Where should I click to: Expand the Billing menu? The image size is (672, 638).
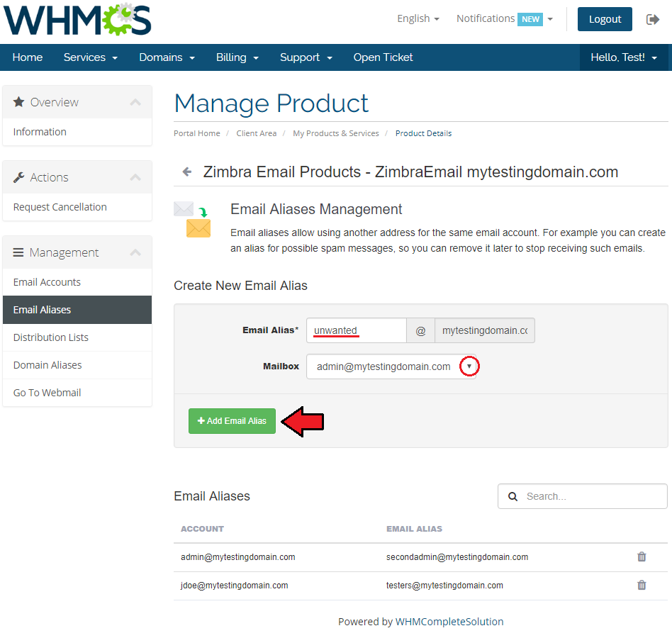click(237, 57)
